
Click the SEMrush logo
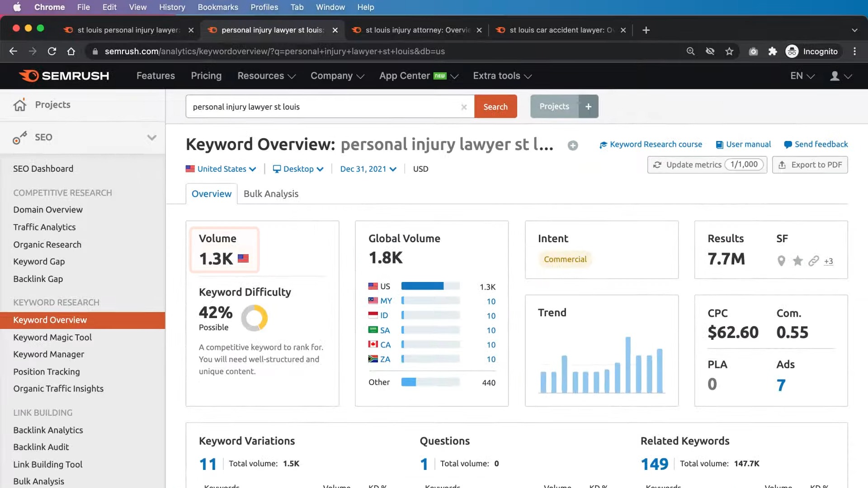tap(63, 75)
